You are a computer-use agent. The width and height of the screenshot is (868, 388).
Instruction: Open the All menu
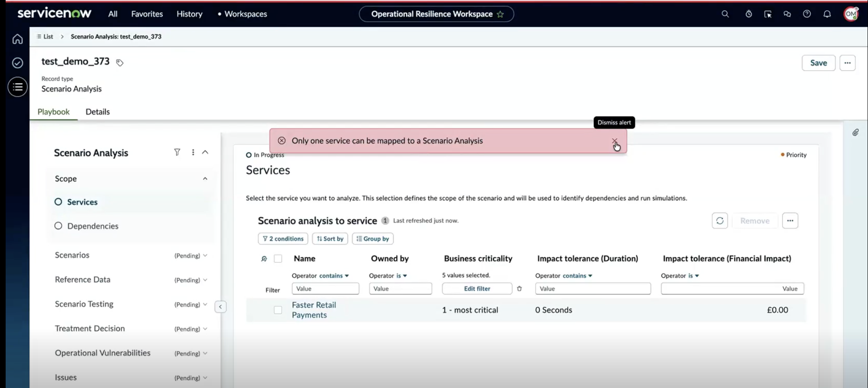[113, 14]
